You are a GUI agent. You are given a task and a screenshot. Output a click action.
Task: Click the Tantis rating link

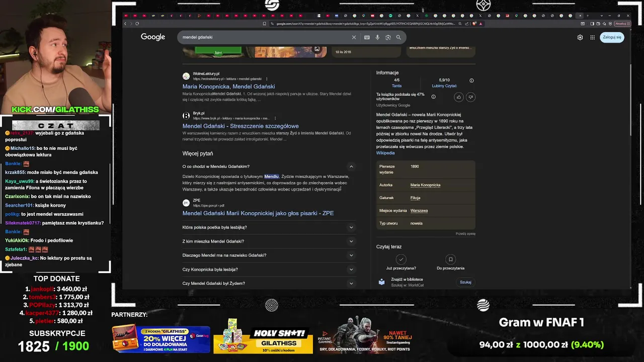pyautogui.click(x=396, y=86)
